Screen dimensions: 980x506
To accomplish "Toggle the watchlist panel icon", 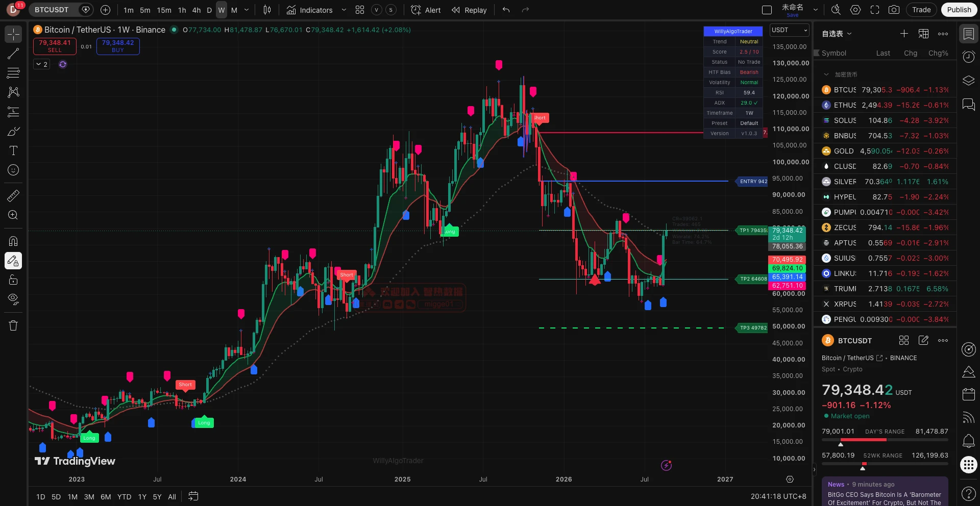I will (x=969, y=34).
